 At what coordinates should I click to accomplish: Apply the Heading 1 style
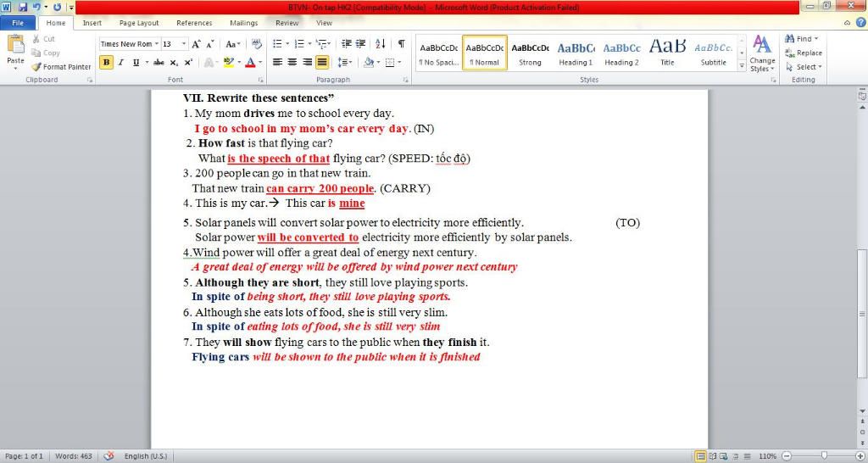coord(576,53)
